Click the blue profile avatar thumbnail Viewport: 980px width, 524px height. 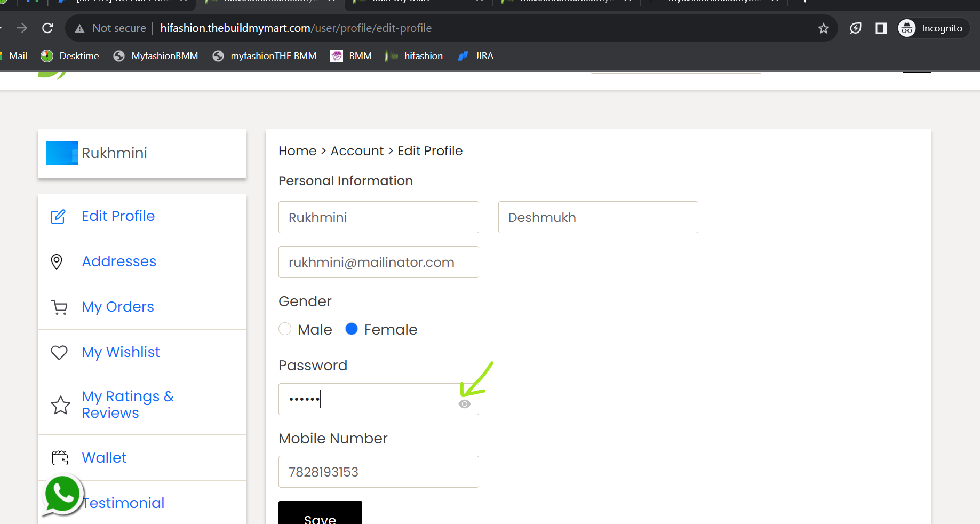[x=62, y=153]
